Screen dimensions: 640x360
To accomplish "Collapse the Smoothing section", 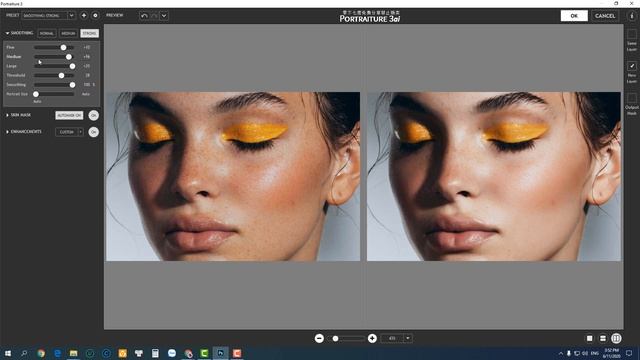I will point(7,33).
